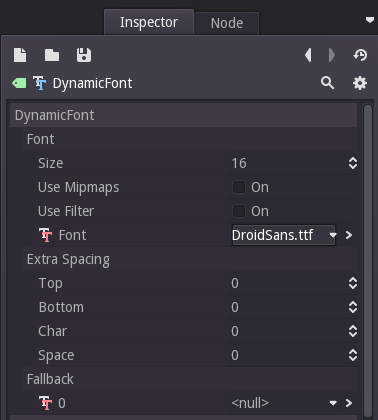
Task: Go to previous edited object arrow
Action: tap(308, 55)
